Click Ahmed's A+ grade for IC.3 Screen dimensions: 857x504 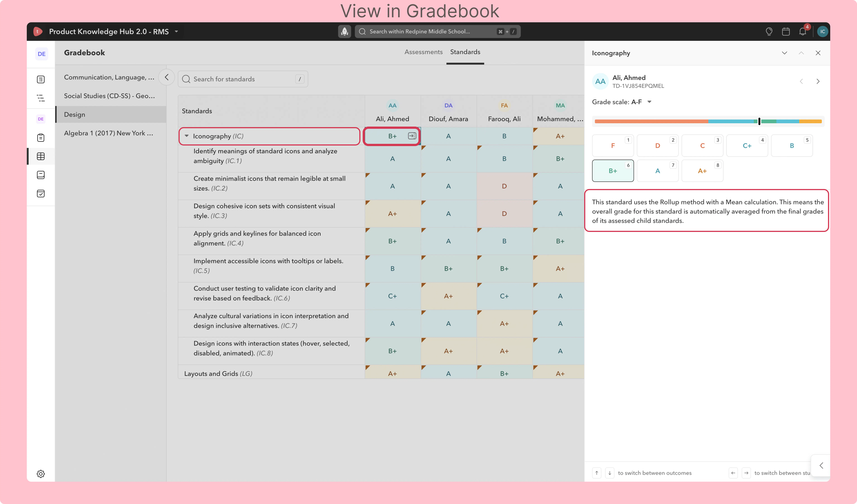coord(393,214)
